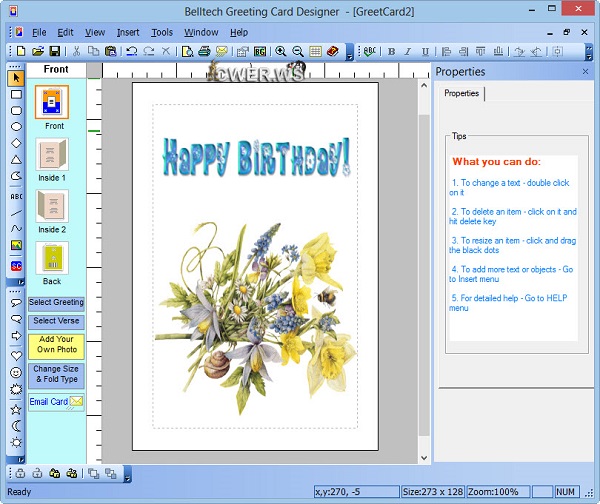Select the crescent moon shape tool

tap(16, 425)
